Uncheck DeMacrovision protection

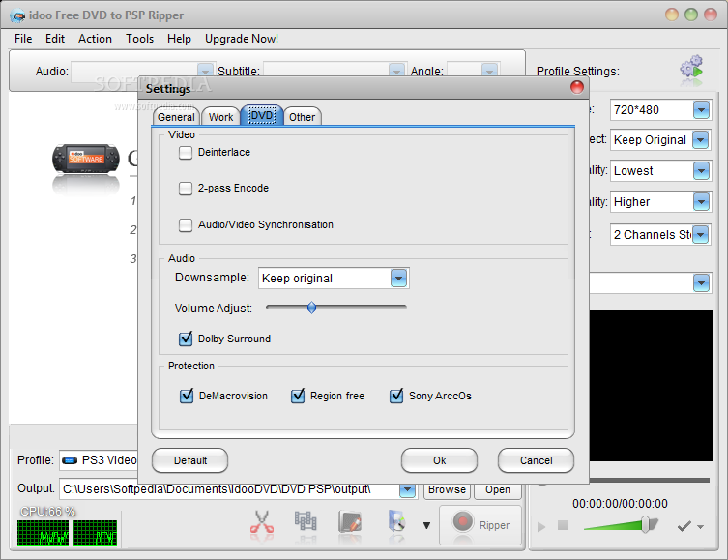(187, 396)
